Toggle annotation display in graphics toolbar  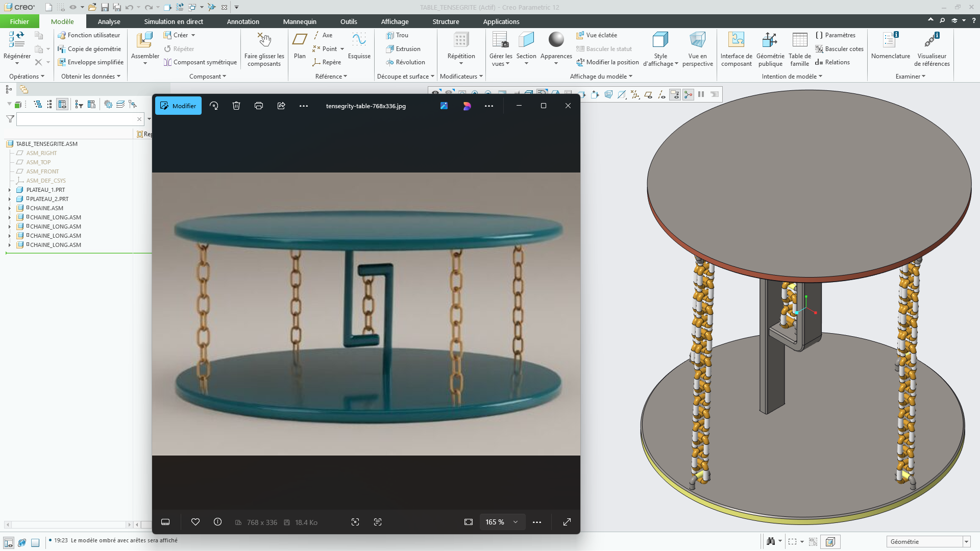point(675,94)
